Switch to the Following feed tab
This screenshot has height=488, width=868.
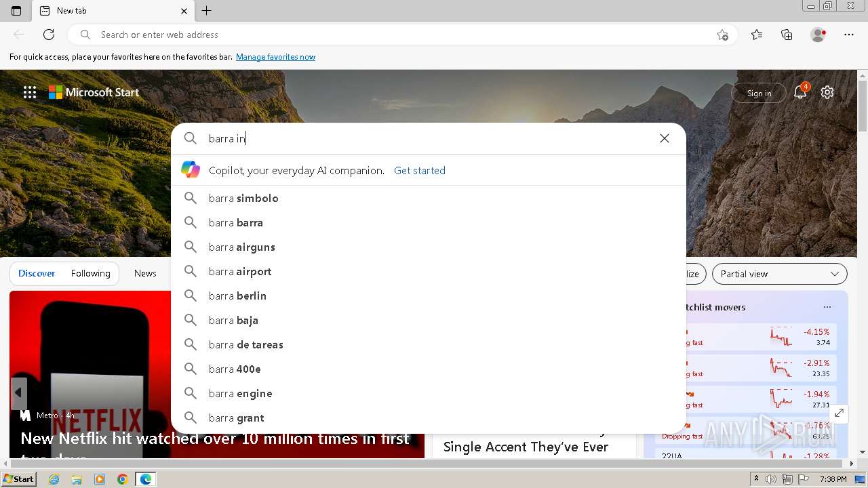[90, 273]
